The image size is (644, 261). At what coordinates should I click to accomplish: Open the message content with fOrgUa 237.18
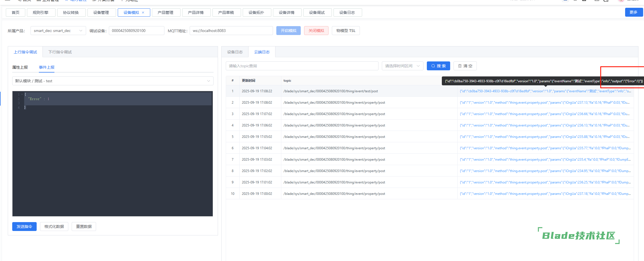point(545,194)
